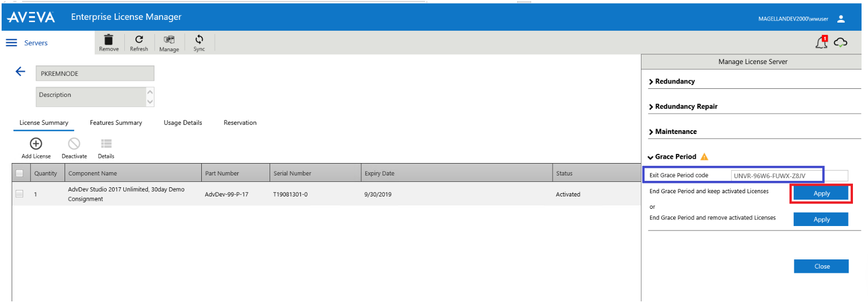Click the Add License plus icon

coord(36,144)
